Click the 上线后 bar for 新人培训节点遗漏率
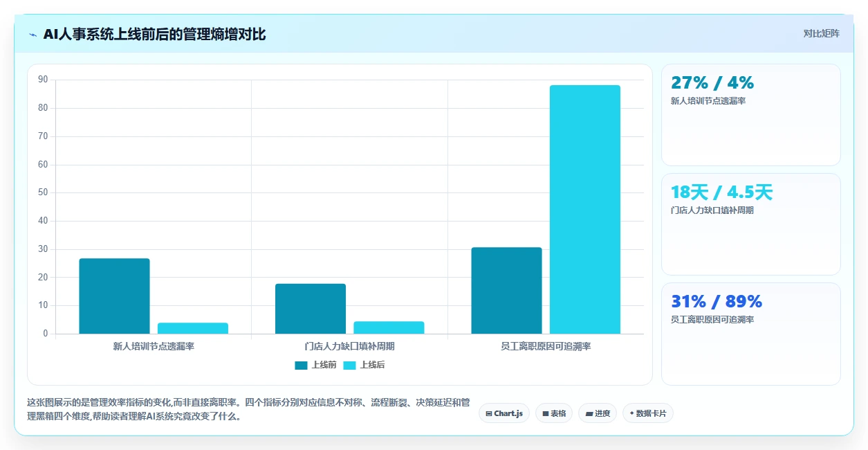Screen dimensions: 868x450 193,329
